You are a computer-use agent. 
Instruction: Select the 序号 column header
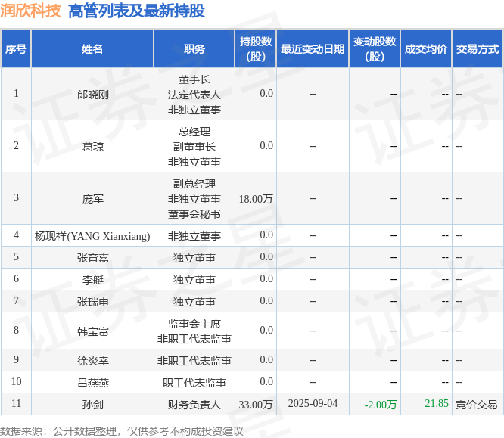point(16,49)
